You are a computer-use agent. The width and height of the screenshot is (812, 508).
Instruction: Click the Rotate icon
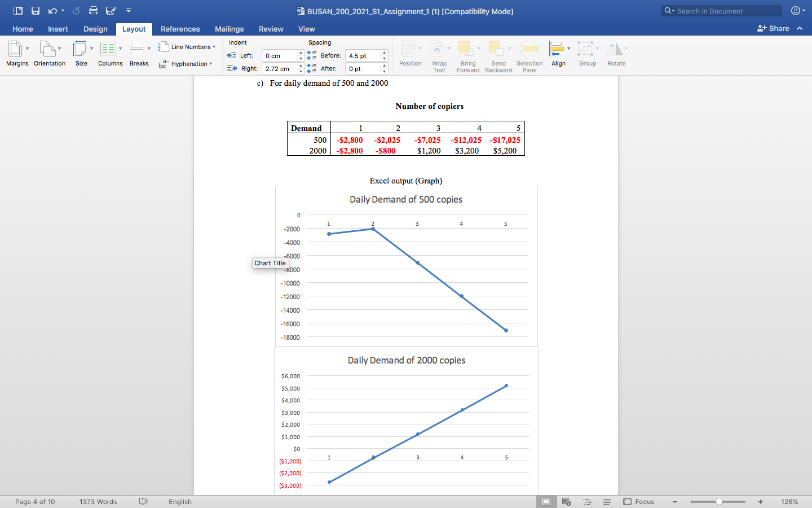[614, 49]
